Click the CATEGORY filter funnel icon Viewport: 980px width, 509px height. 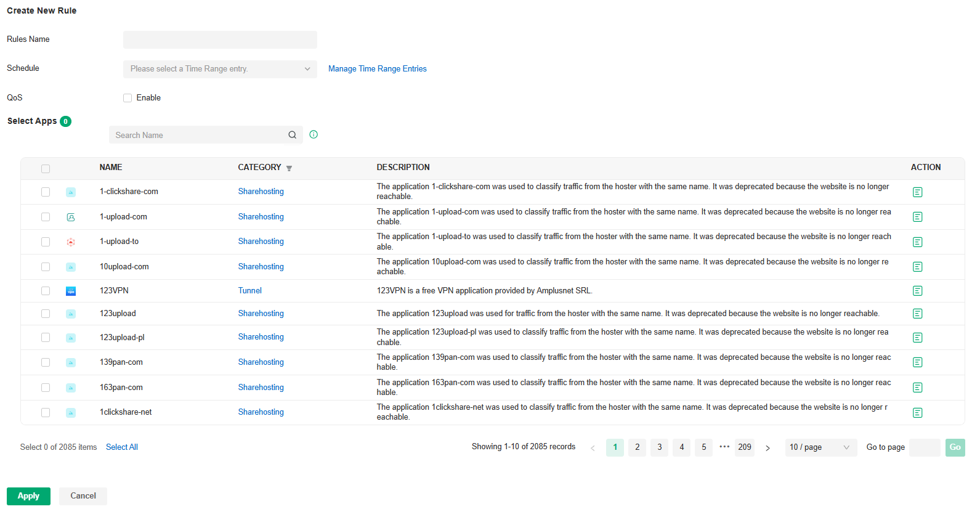coord(289,168)
